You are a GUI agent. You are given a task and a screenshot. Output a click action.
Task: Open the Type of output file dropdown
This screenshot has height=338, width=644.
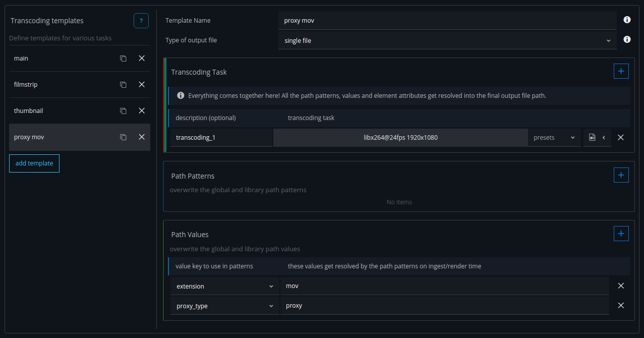click(x=447, y=40)
